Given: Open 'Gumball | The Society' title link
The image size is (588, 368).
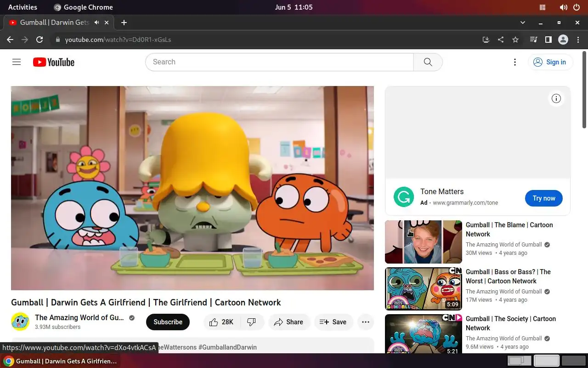Looking at the screenshot, I should tap(511, 323).
